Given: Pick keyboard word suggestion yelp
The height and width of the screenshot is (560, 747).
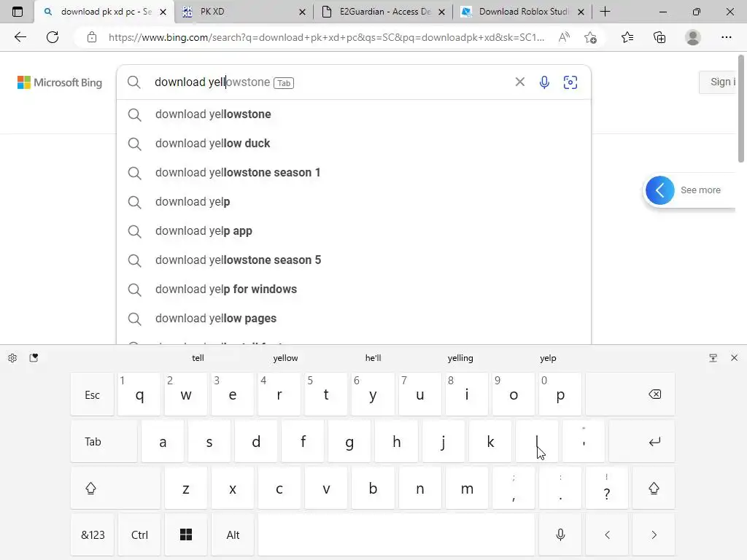Looking at the screenshot, I should point(548,358).
